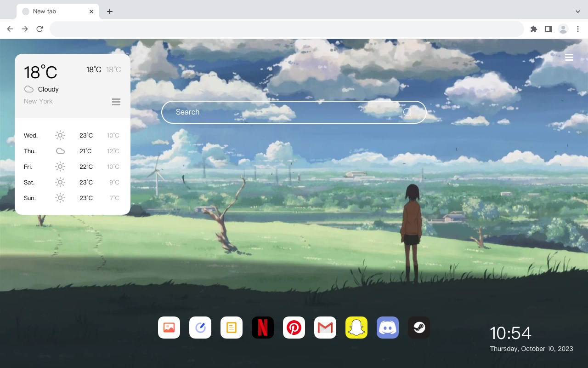Open the blue circular pen shortcut
The width and height of the screenshot is (588, 368).
click(200, 328)
